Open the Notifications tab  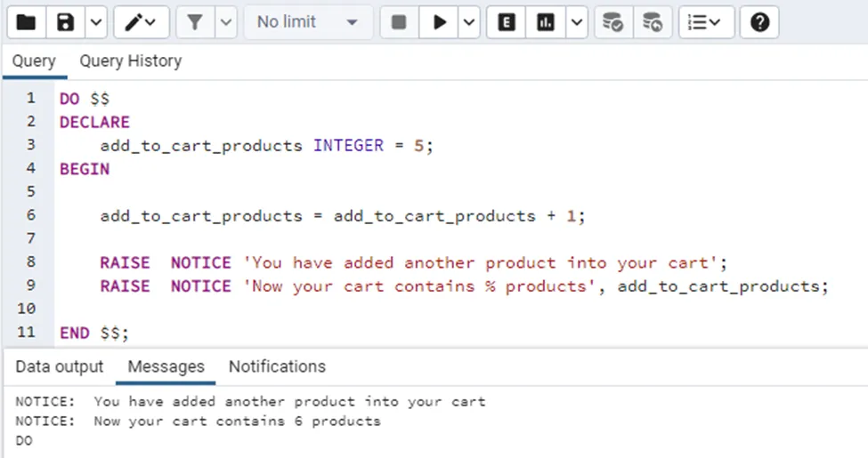[277, 366]
